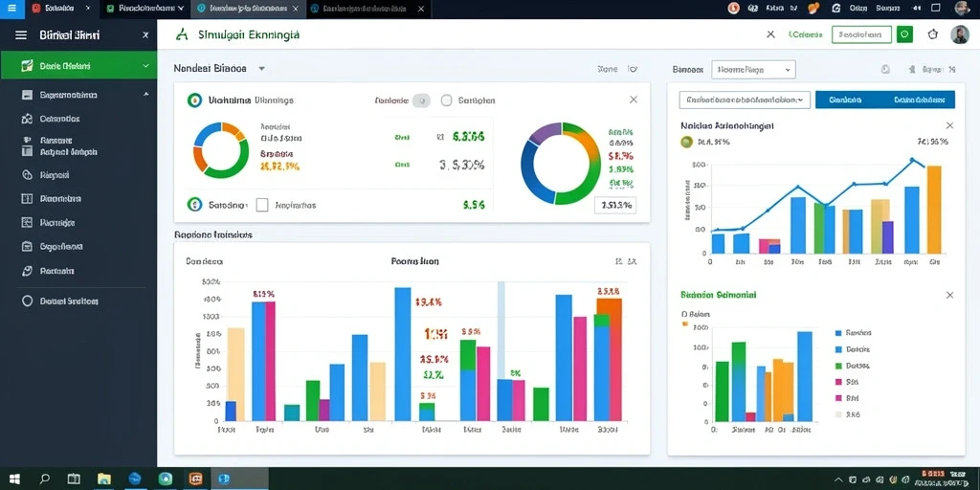This screenshot has width=980, height=490.
Task: Close the line chart card
Action: 950,125
